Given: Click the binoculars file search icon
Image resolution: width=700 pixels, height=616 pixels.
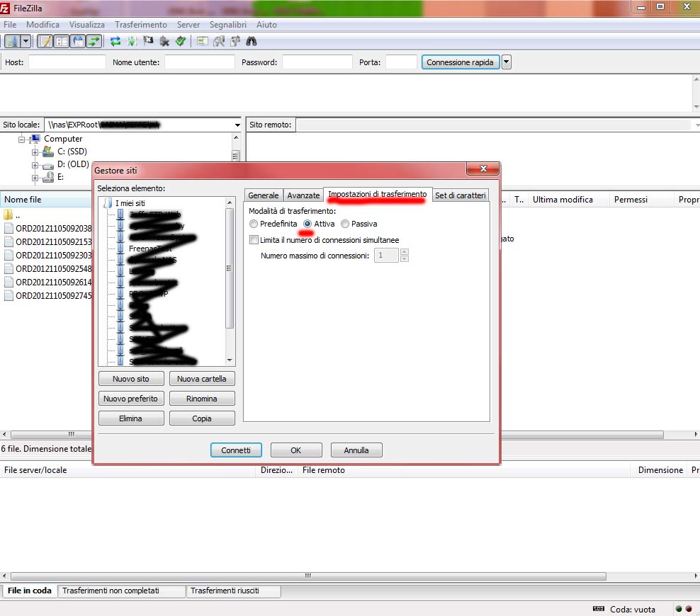Looking at the screenshot, I should (x=252, y=42).
